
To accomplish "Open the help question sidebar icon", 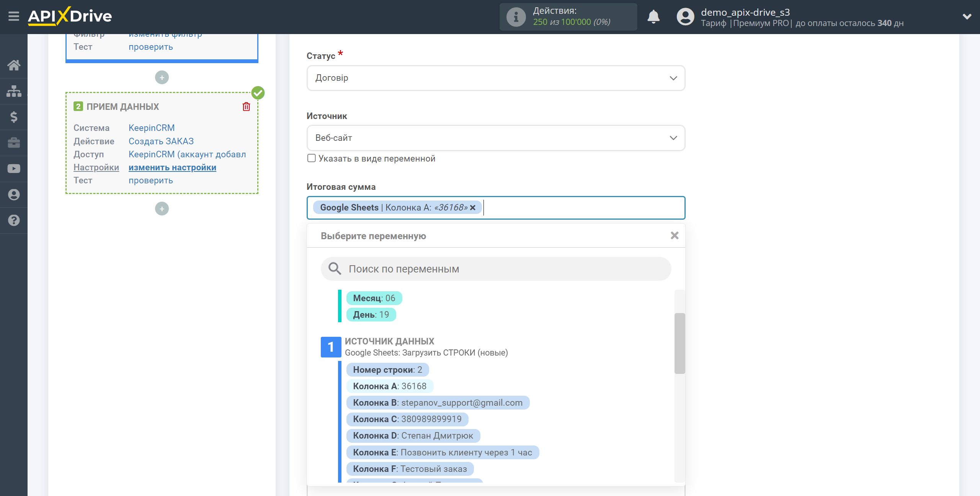I will [x=14, y=220].
